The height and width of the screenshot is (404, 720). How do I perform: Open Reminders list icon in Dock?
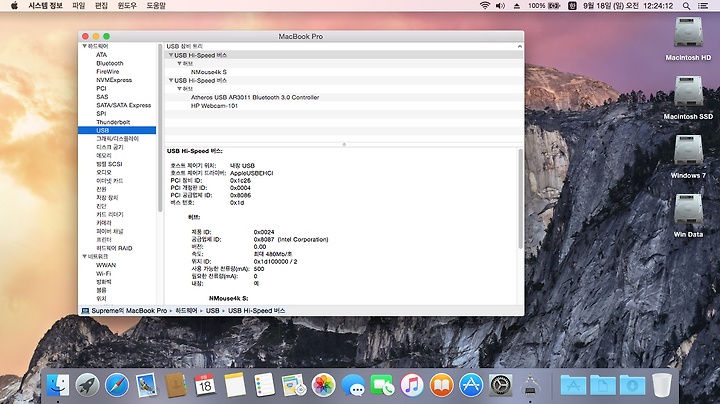coord(264,385)
